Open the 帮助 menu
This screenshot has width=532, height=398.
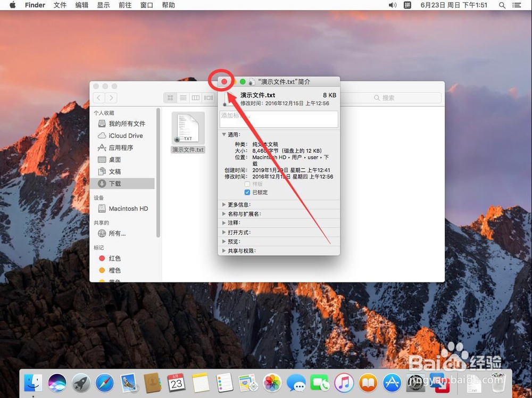click(x=168, y=5)
